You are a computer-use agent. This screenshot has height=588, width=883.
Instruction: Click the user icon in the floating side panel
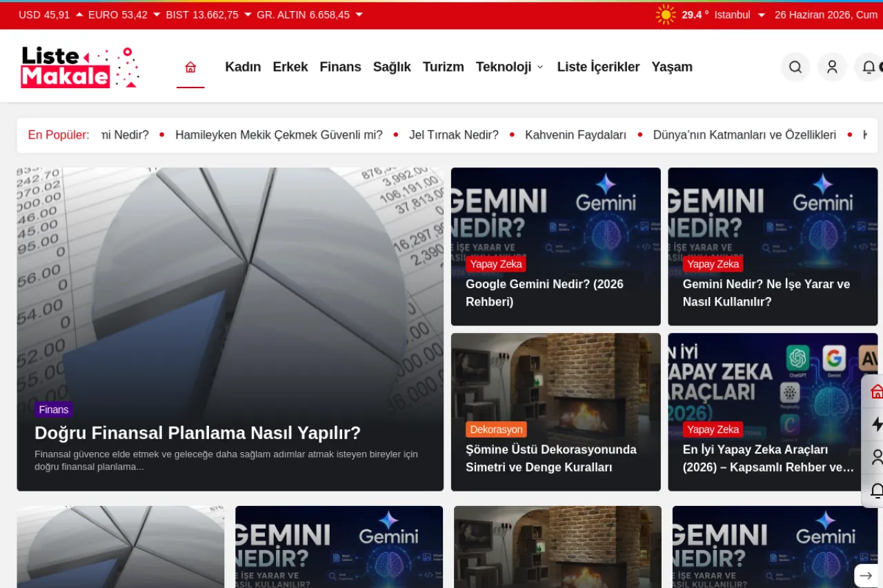click(877, 457)
